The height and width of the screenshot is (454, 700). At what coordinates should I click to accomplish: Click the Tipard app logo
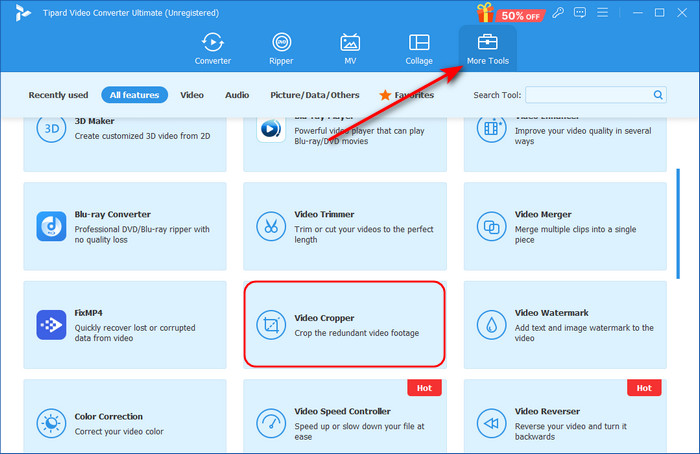pyautogui.click(x=22, y=13)
